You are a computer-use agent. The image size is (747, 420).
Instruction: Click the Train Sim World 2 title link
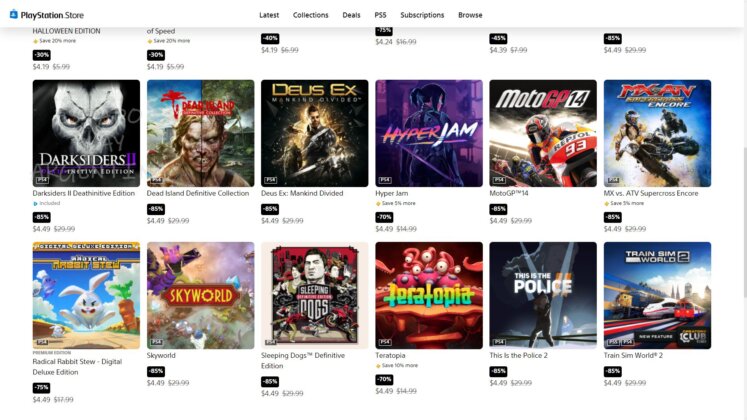coord(633,356)
